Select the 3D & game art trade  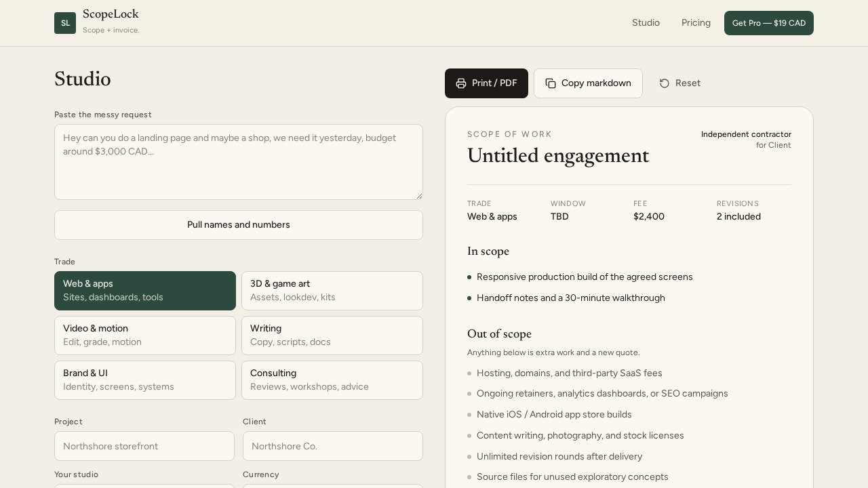332,291
